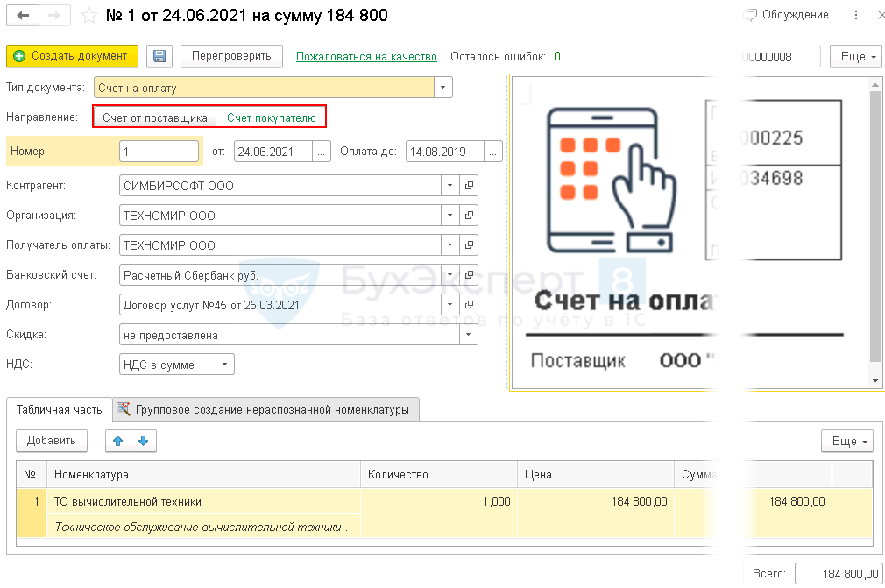Select the italic Техническое обслуживание description cell
The width and height of the screenshot is (885, 588).
tap(204, 527)
